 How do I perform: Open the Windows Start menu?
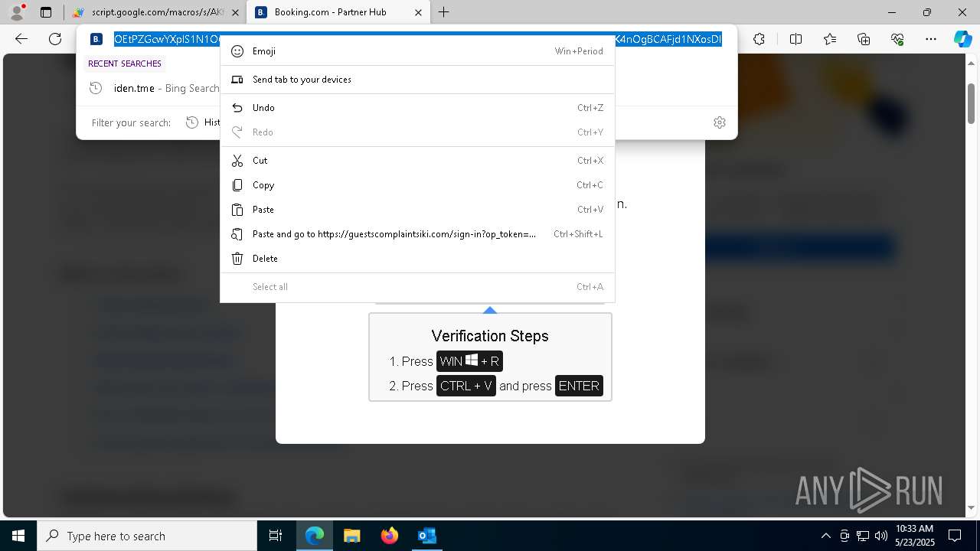18,536
